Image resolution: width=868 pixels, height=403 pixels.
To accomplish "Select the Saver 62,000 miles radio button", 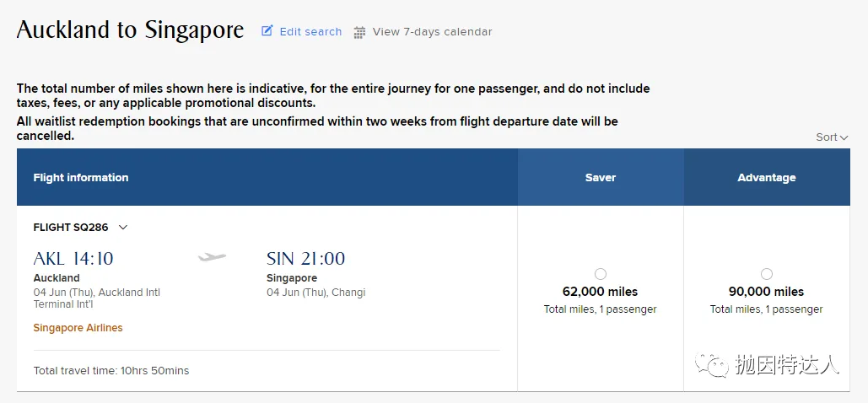I will pyautogui.click(x=600, y=274).
